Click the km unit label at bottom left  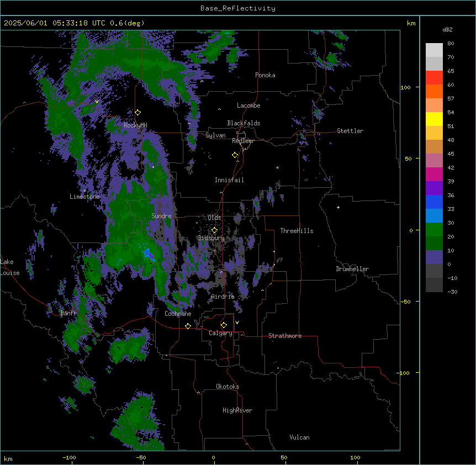[x=8, y=459]
